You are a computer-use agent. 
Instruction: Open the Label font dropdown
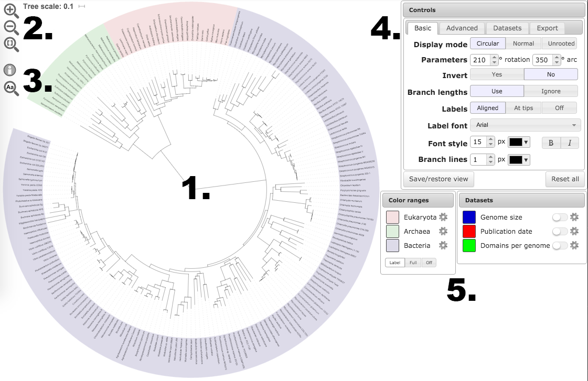pos(526,125)
